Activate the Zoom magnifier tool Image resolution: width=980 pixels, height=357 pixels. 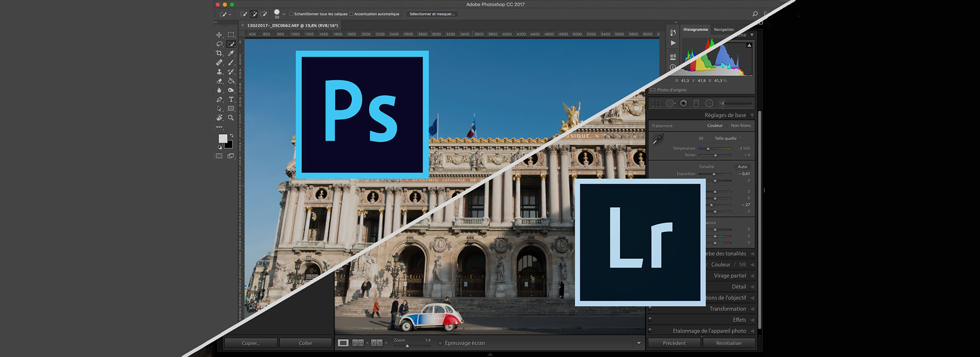[x=231, y=118]
